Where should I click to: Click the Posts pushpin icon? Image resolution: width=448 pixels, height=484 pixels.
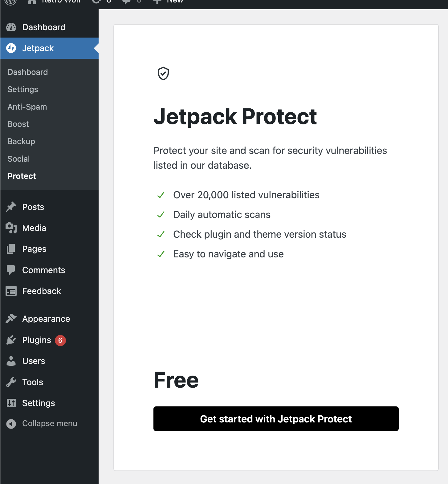[x=11, y=207]
